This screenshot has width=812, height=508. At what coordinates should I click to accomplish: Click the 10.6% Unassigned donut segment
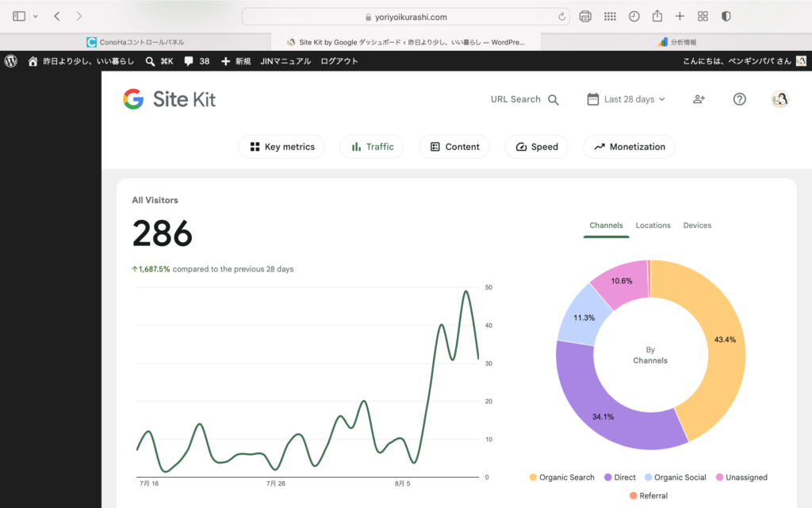tap(622, 281)
